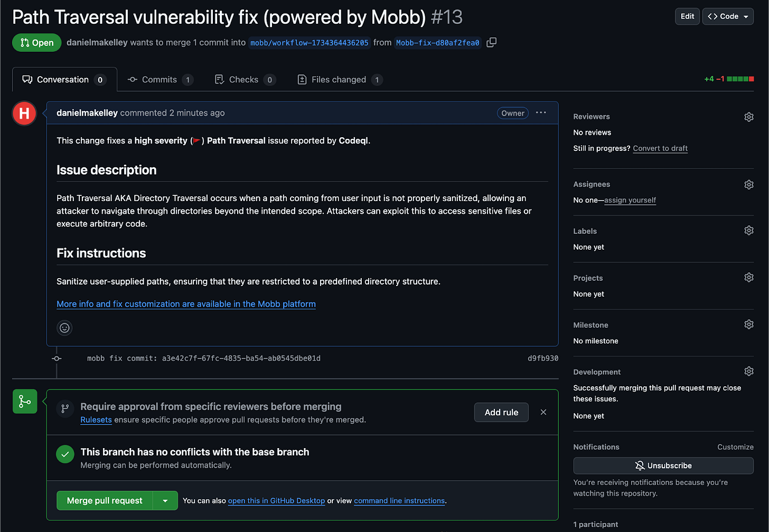Open the Reviewers gear settings
Viewport: 769px width, 532px height.
[748, 117]
